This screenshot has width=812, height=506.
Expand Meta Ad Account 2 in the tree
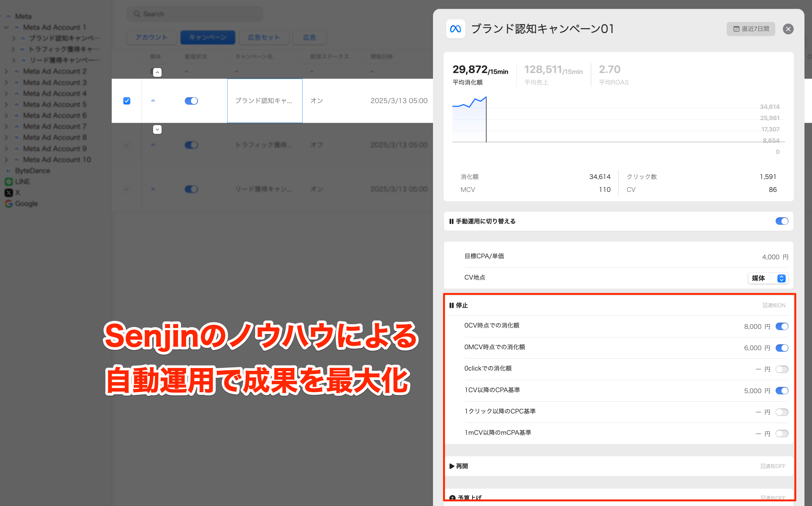(6, 71)
